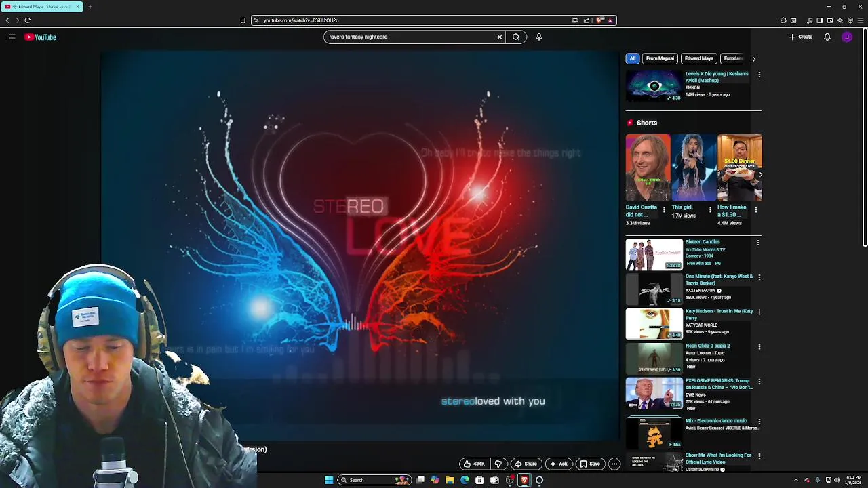Open options for the Neon Glide-3 video
Viewport: 868px width, 488px height.
click(x=759, y=347)
